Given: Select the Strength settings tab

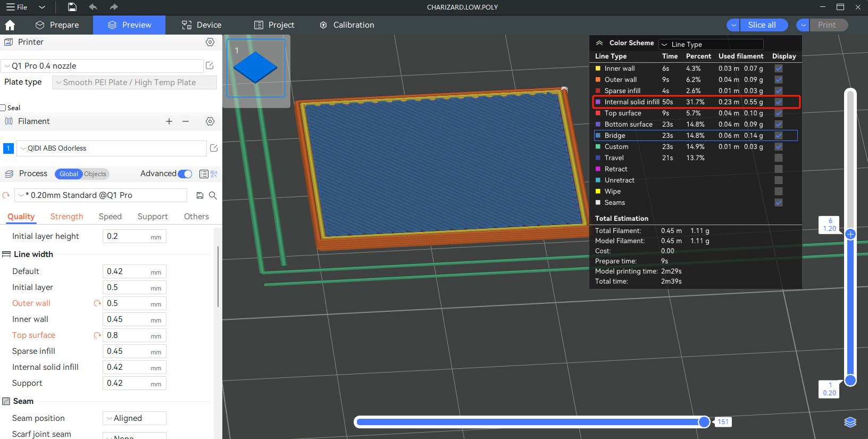Looking at the screenshot, I should [x=66, y=217].
